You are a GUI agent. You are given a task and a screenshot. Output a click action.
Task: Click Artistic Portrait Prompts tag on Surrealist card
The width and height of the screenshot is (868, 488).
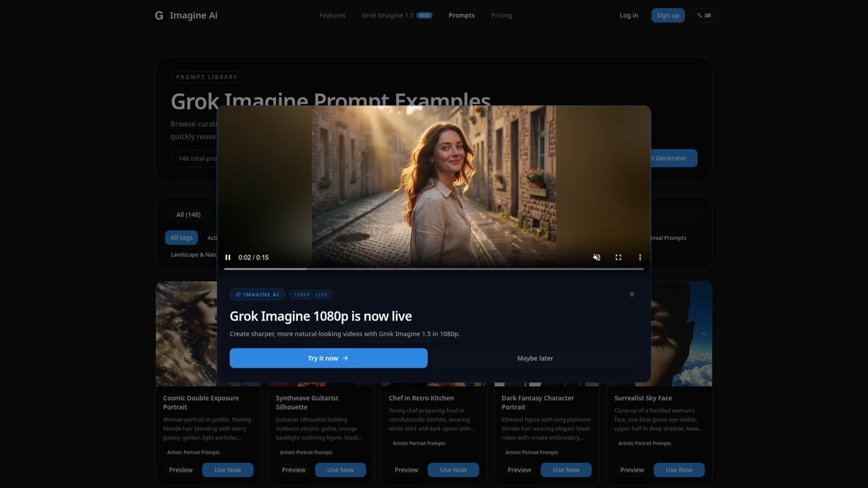(645, 443)
